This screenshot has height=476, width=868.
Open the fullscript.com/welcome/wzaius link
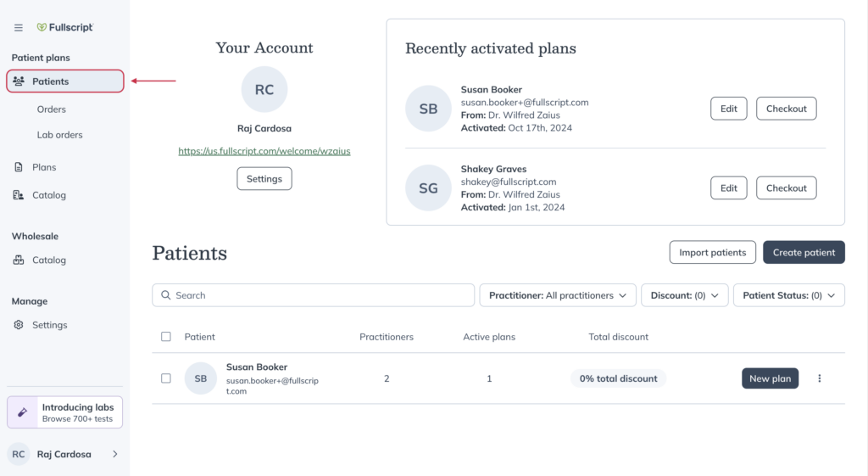click(264, 151)
